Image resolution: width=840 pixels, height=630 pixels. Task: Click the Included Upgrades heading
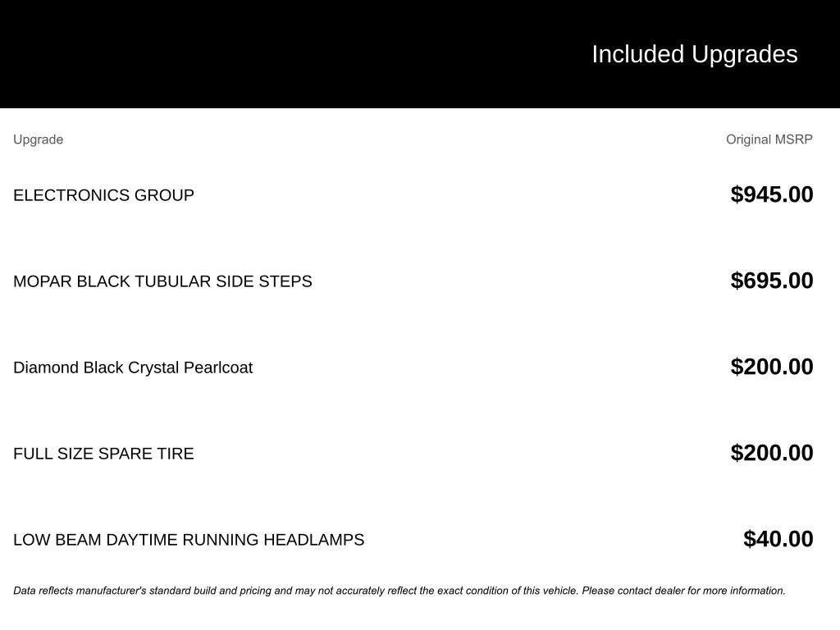(x=694, y=54)
